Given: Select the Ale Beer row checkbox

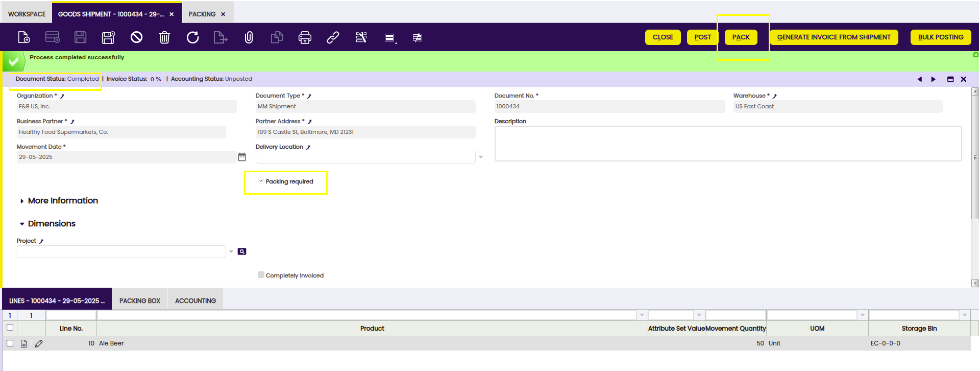Looking at the screenshot, I should (x=10, y=343).
